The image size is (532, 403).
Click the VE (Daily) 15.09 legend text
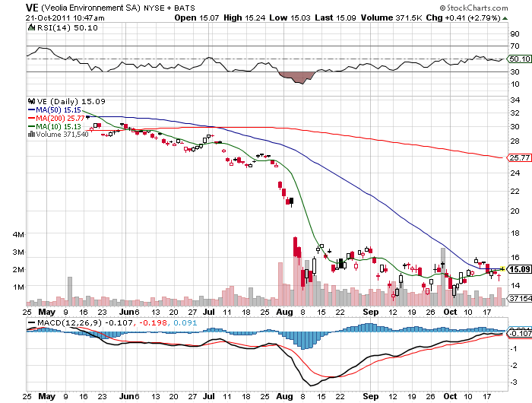tap(71, 101)
